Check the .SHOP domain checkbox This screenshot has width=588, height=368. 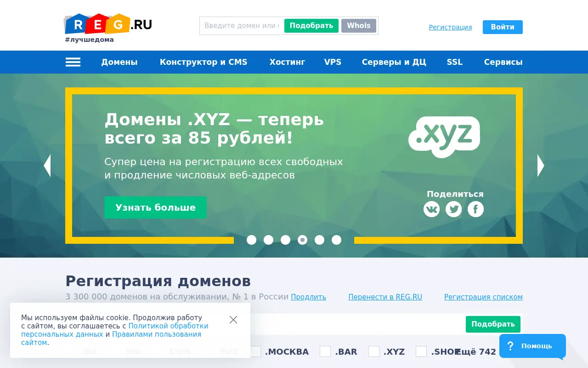tap(421, 351)
